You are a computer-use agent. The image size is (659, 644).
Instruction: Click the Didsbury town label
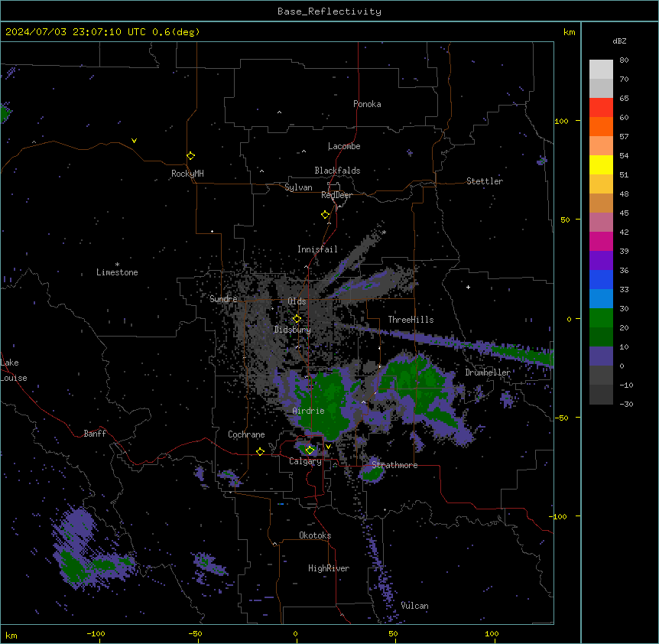pos(293,330)
